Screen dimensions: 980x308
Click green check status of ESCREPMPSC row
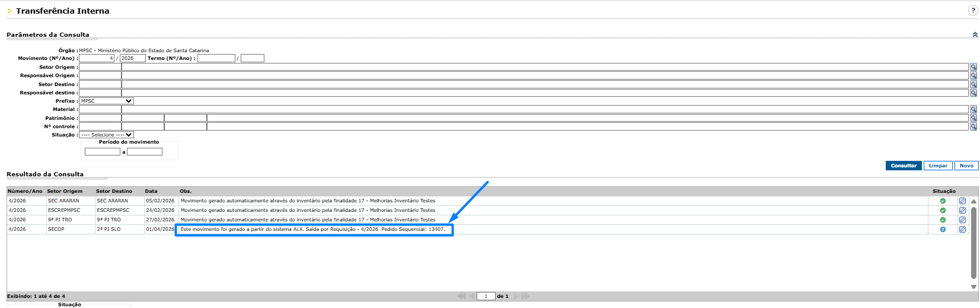coord(943,210)
